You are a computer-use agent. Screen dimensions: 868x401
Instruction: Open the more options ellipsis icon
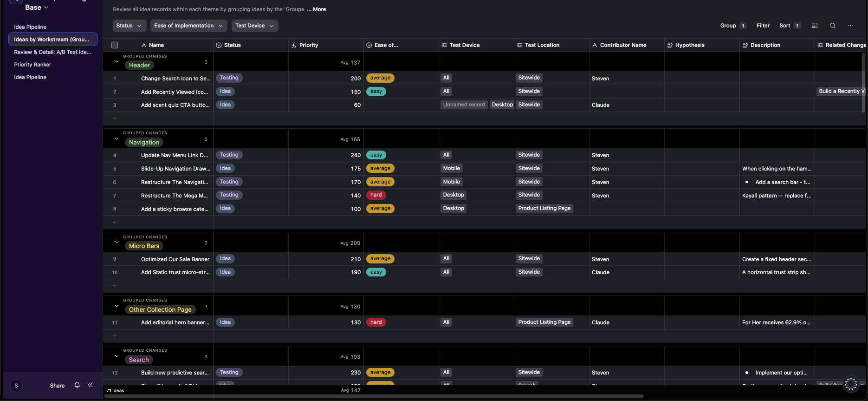[850, 26]
